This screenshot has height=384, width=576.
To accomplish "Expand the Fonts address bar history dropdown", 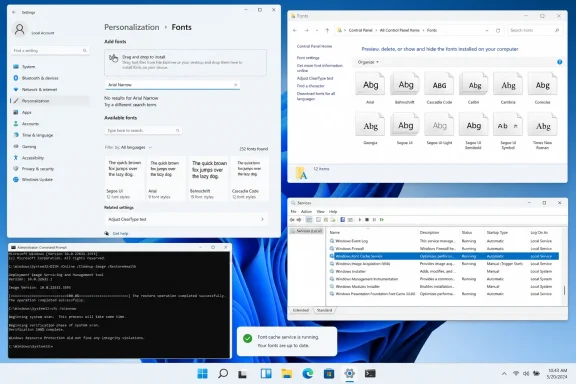I will click(x=487, y=30).
